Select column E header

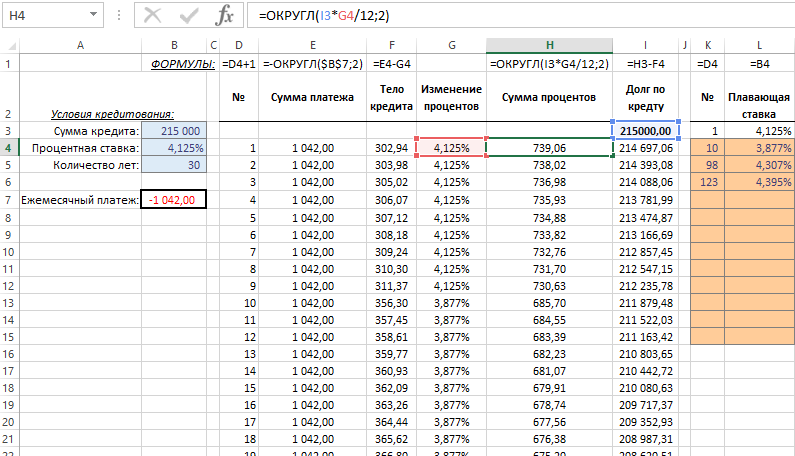point(312,46)
